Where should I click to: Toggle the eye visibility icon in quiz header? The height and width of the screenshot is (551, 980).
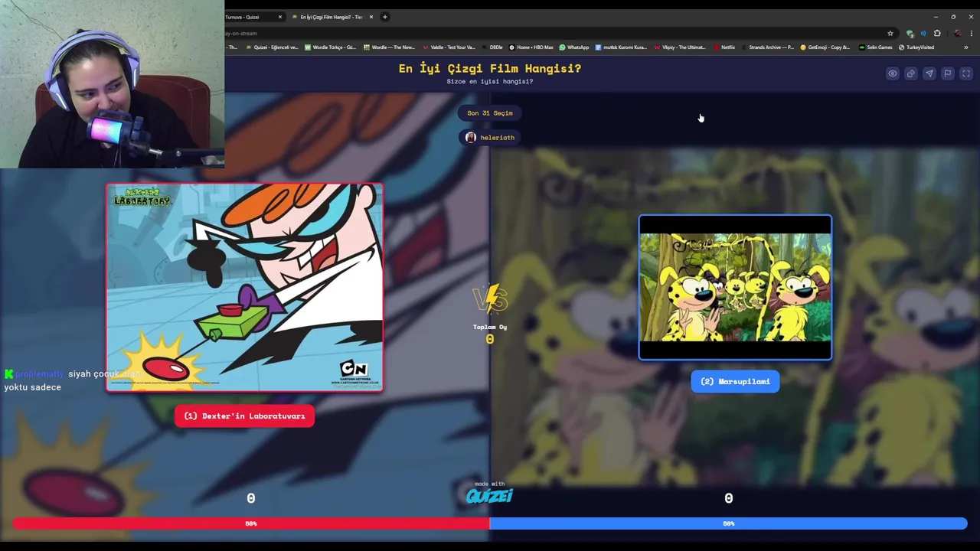[x=893, y=73]
